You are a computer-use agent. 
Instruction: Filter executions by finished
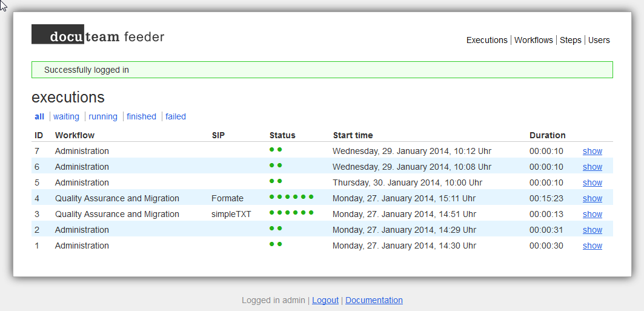(141, 116)
